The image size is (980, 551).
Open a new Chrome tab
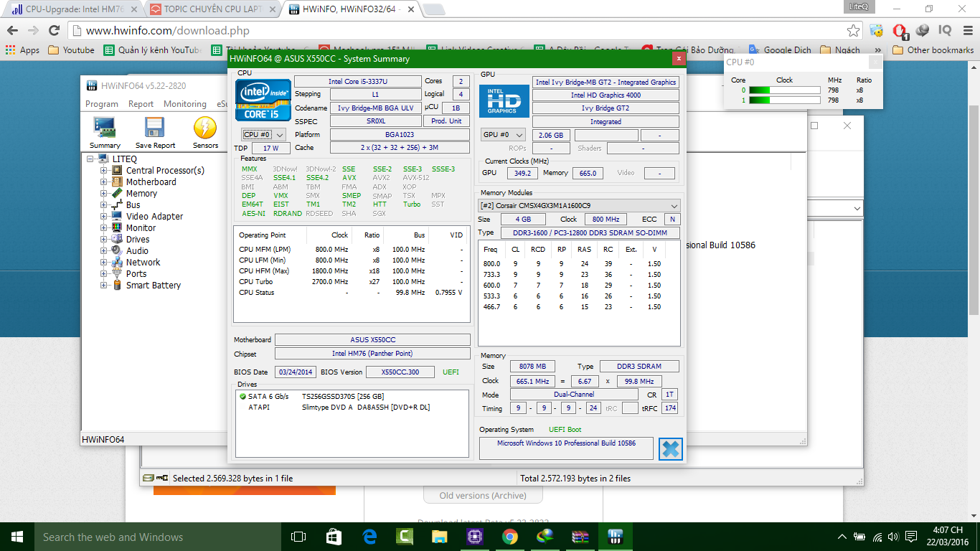pos(433,9)
